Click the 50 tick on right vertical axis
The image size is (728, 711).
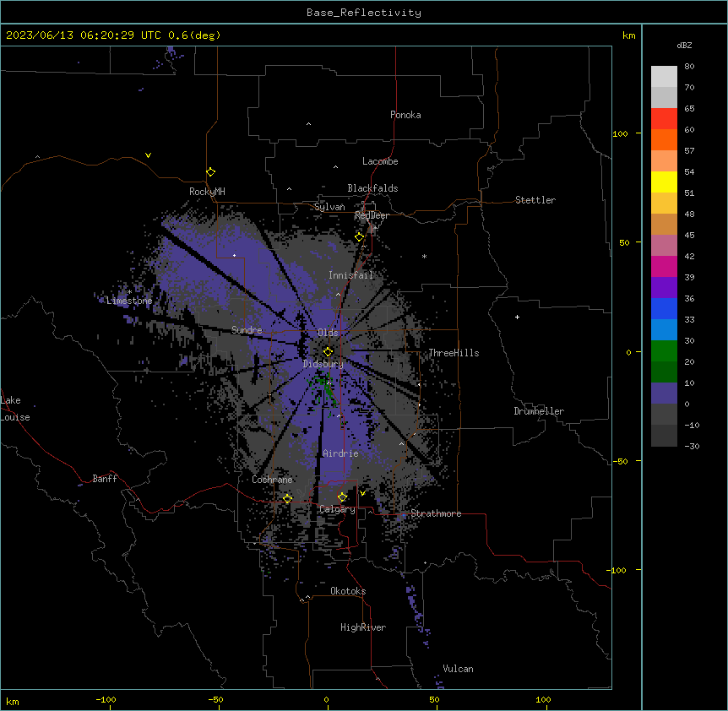tap(624, 242)
